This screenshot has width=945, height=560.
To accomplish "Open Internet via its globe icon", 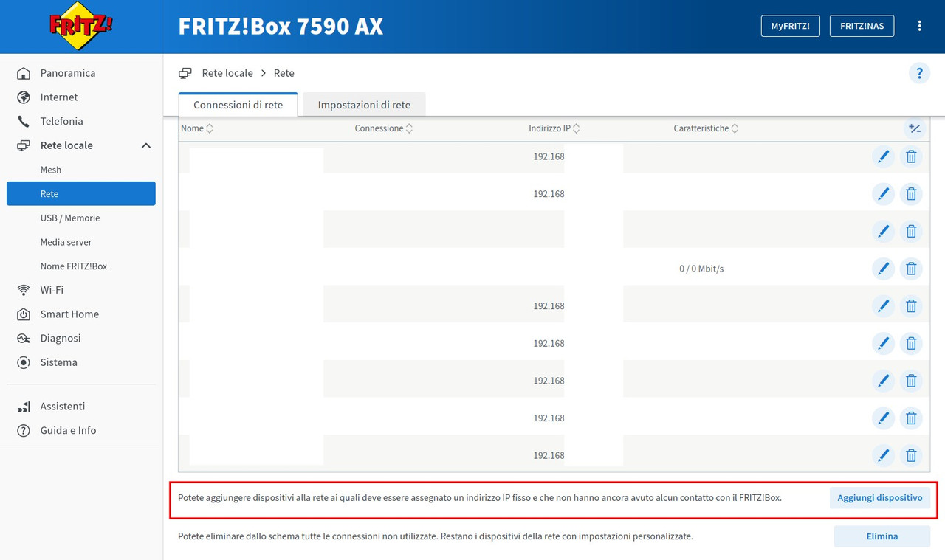I will tap(24, 97).
